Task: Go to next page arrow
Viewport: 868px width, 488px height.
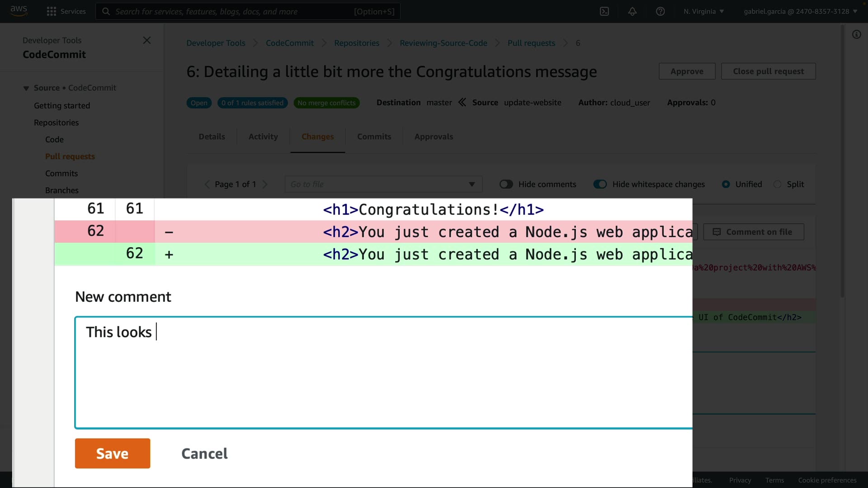Action: click(x=265, y=184)
